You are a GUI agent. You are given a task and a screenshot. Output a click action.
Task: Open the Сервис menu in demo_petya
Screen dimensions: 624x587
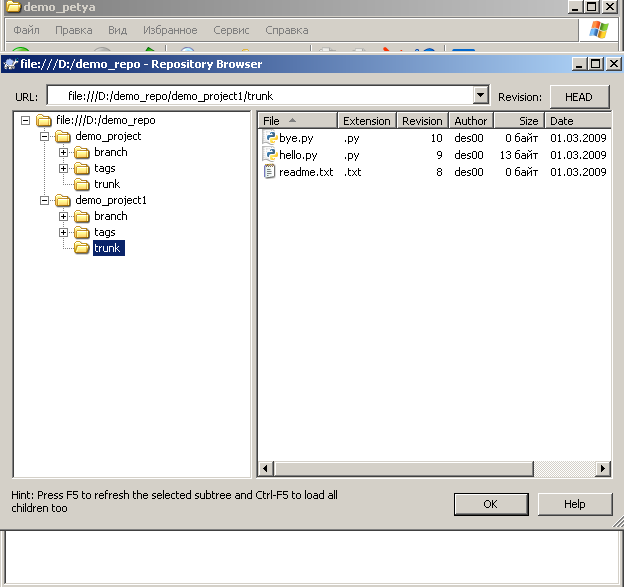point(231,30)
